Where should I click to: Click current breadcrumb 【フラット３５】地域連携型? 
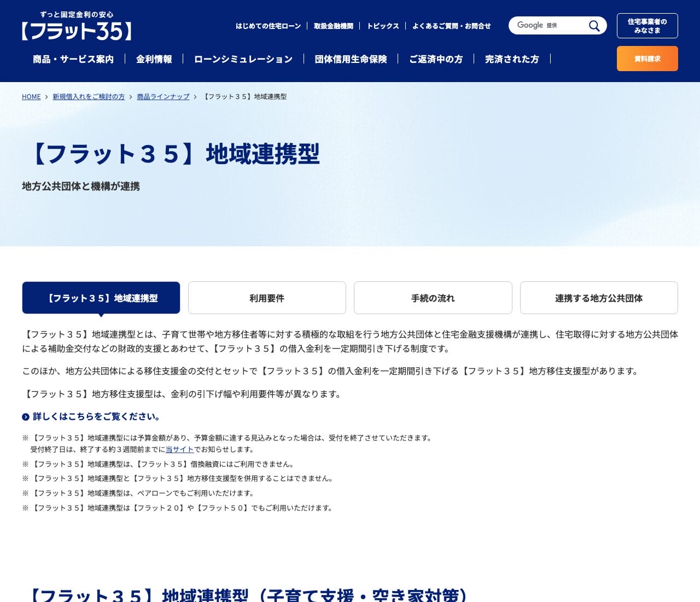244,97
